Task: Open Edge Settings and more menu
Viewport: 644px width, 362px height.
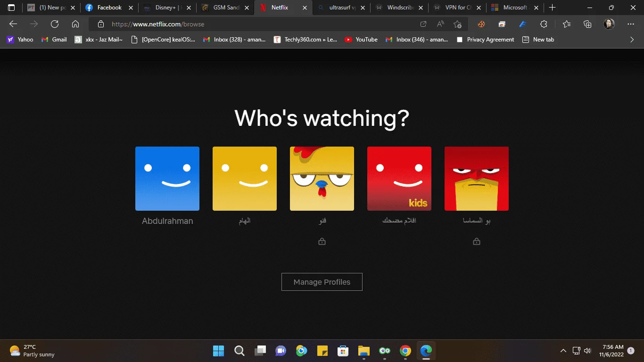Action: pos(631,24)
